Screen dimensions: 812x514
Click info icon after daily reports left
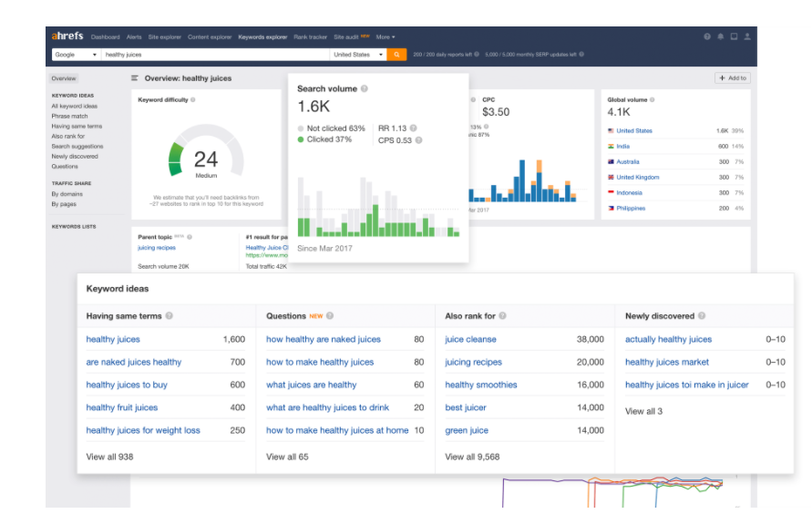click(477, 55)
